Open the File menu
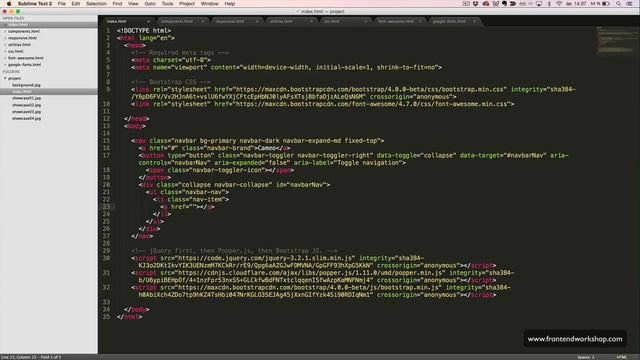The image size is (640, 360). pyautogui.click(x=62, y=4)
